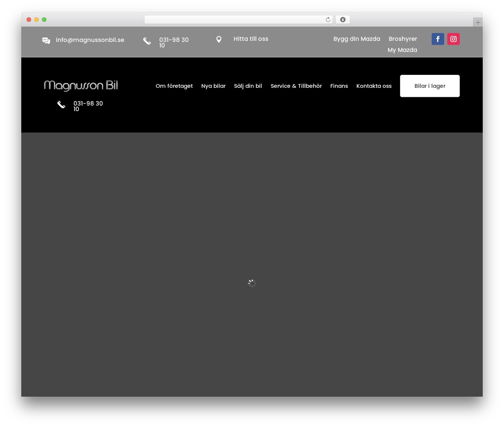The image size is (504, 427).
Task: Minimize window with yellow button
Action: tap(37, 20)
